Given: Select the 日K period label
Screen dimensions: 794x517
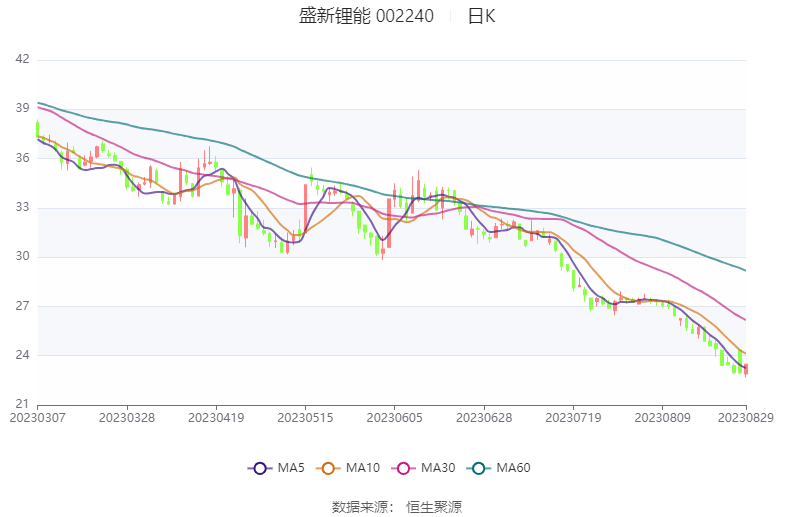Looking at the screenshot, I should [x=481, y=16].
